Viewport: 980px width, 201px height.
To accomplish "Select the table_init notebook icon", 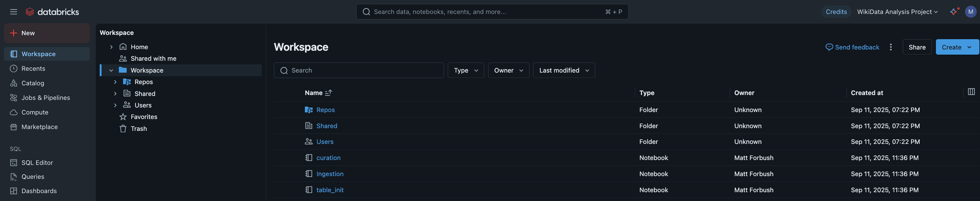I will (x=309, y=189).
